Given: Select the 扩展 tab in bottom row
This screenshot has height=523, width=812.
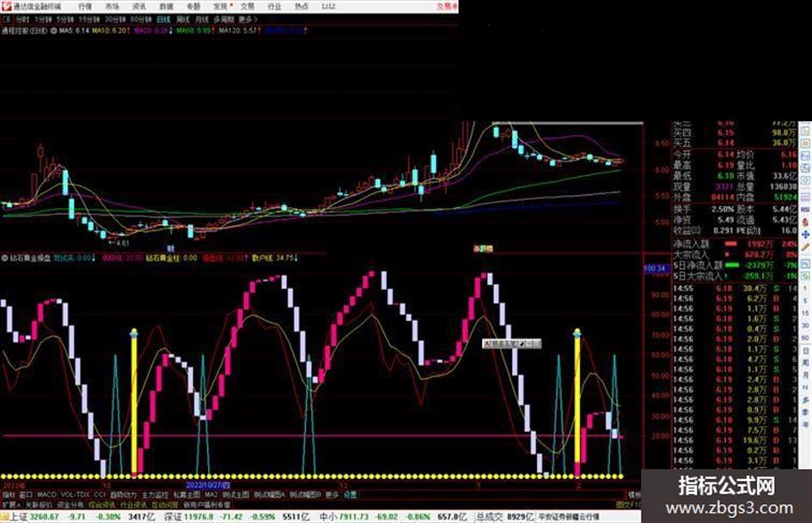Looking at the screenshot, I should (11, 504).
